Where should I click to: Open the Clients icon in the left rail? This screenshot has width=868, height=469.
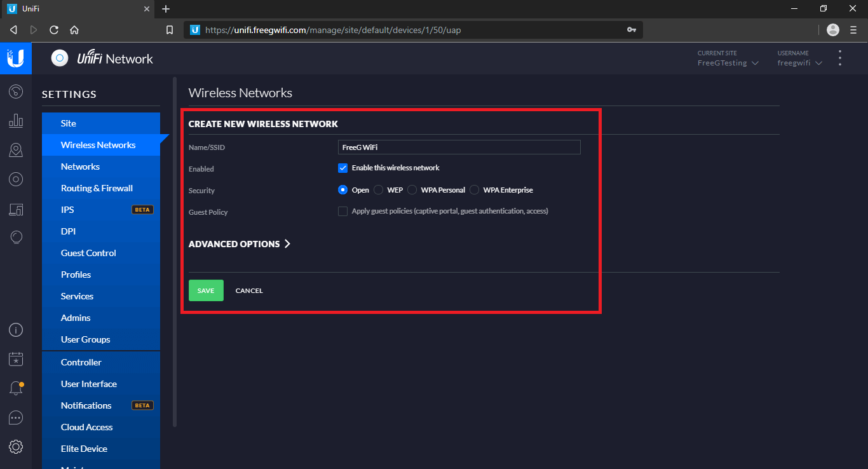coord(16,208)
